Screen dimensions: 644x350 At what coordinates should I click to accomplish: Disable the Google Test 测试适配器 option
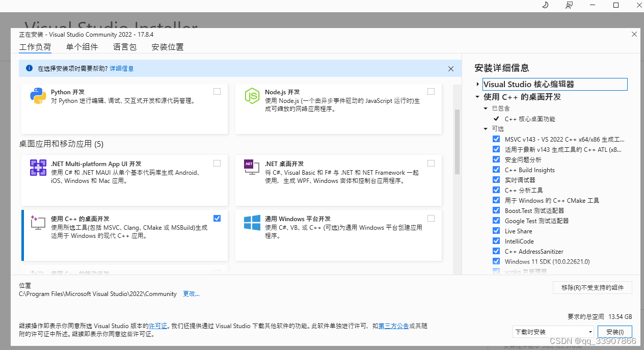click(x=496, y=221)
